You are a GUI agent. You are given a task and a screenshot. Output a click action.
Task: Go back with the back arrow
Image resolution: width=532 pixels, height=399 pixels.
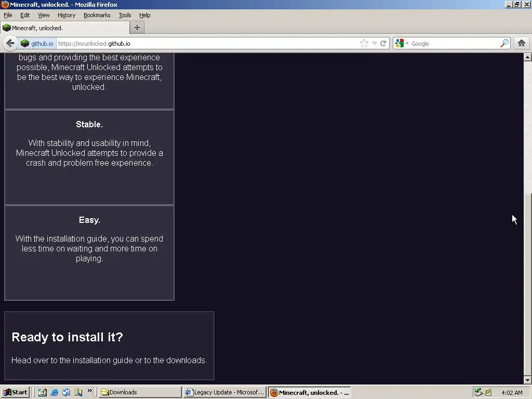tap(10, 44)
